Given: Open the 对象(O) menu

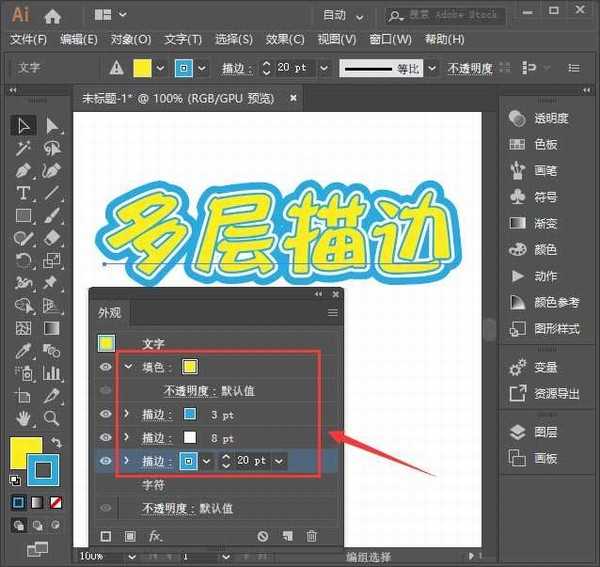Looking at the screenshot, I should coord(131,39).
